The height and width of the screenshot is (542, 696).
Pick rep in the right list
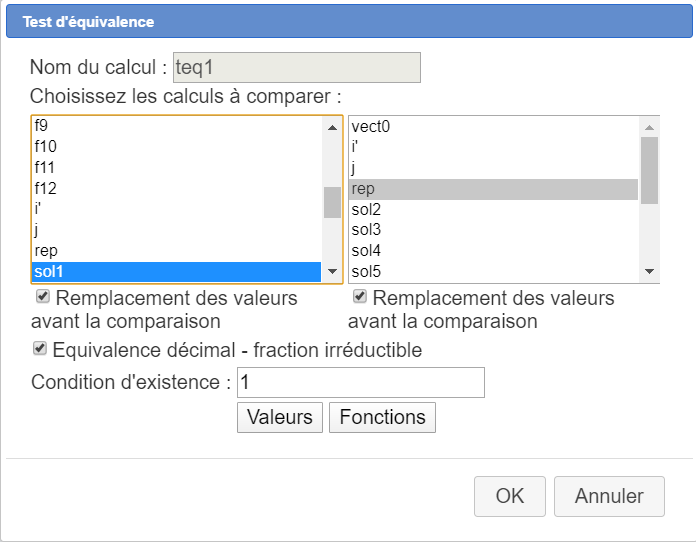(363, 189)
